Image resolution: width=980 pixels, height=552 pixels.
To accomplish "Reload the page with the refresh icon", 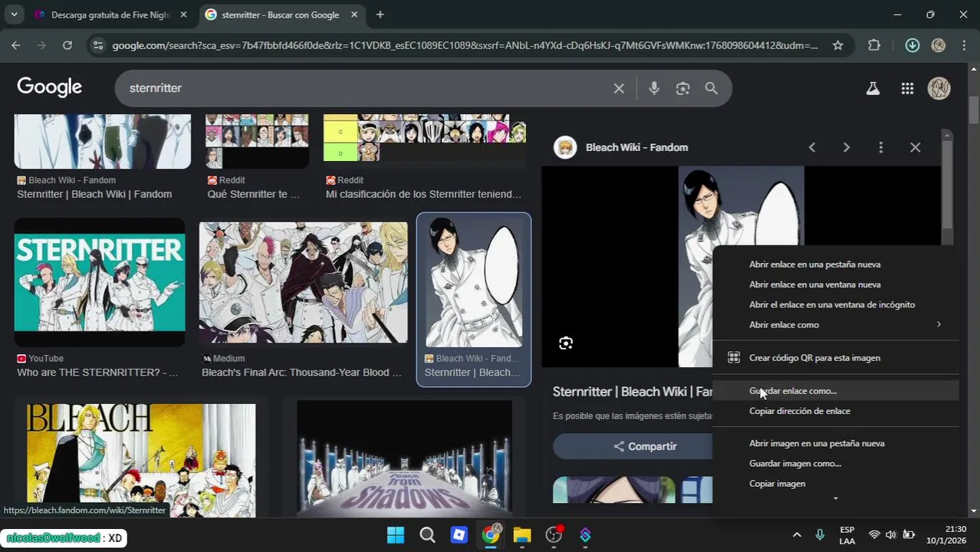I will coord(67,45).
